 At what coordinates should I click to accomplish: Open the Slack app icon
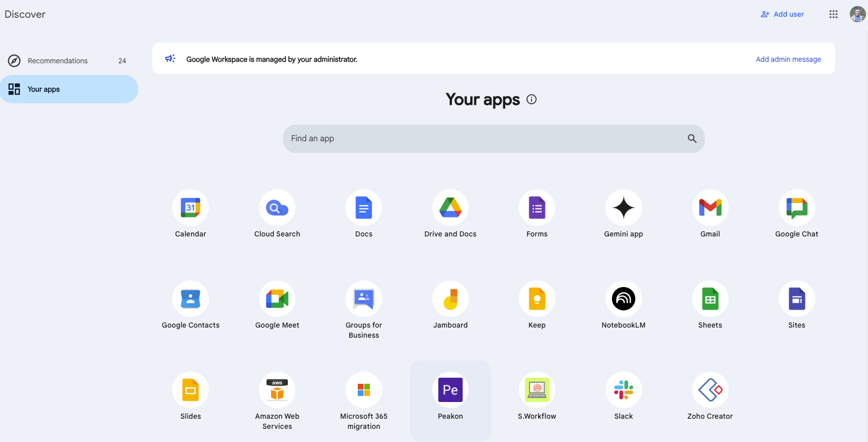(624, 390)
